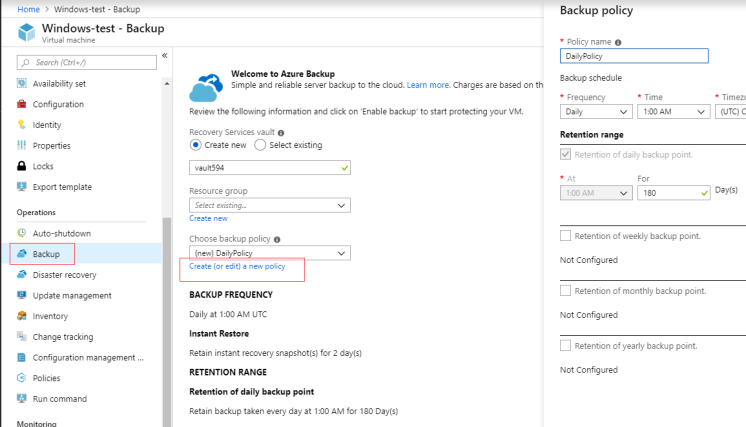Click the Identity key icon
746x427 pixels.
click(x=21, y=125)
